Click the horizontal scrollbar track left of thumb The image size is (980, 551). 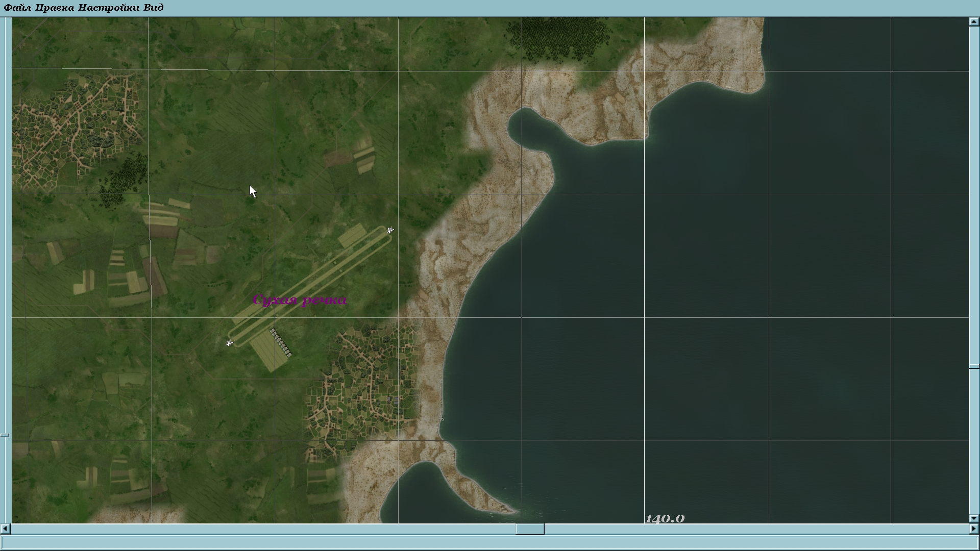tap(255, 529)
